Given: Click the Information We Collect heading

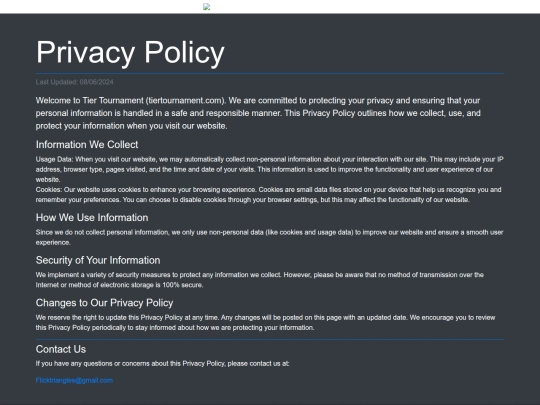Looking at the screenshot, I should pyautogui.click(x=87, y=144).
